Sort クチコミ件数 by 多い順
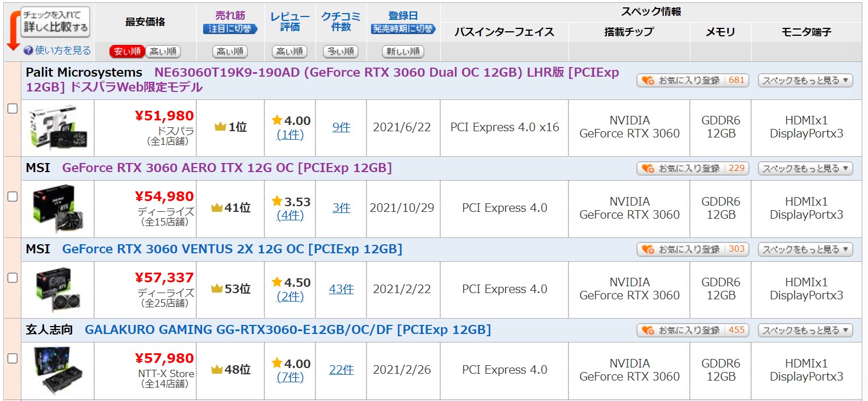The image size is (868, 401). click(340, 52)
